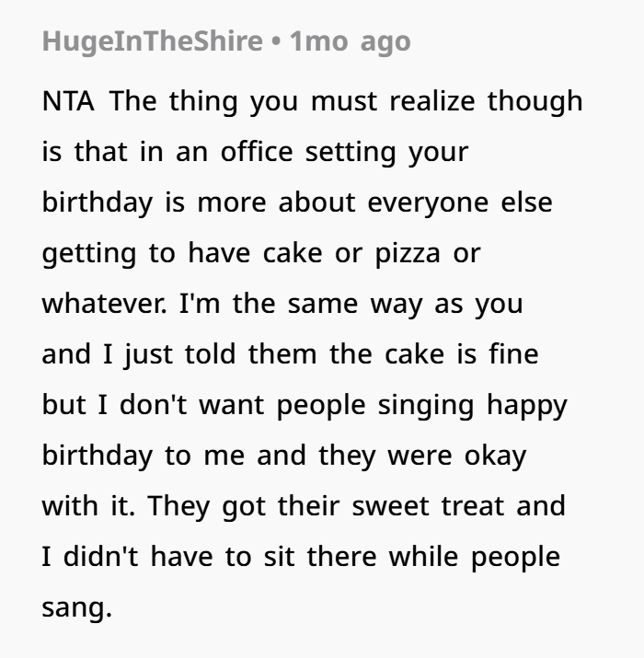Click the word "office" in the comment
The width and height of the screenshot is (644, 658).
click(257, 152)
